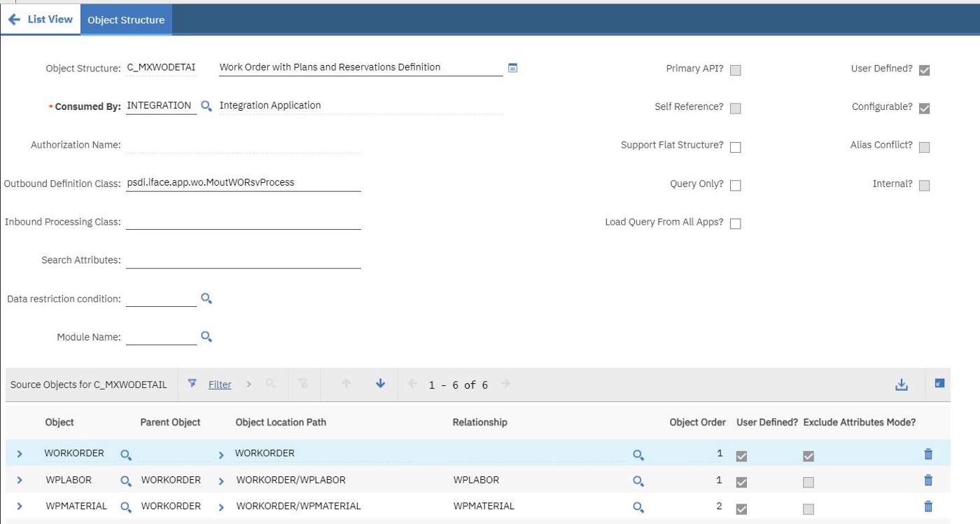The image size is (980, 524).
Task: Click object order value 2 for WPMATERIAL
Action: (719, 506)
